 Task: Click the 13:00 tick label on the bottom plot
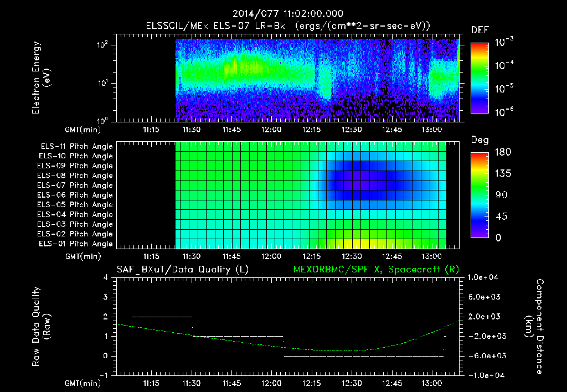(x=432, y=383)
